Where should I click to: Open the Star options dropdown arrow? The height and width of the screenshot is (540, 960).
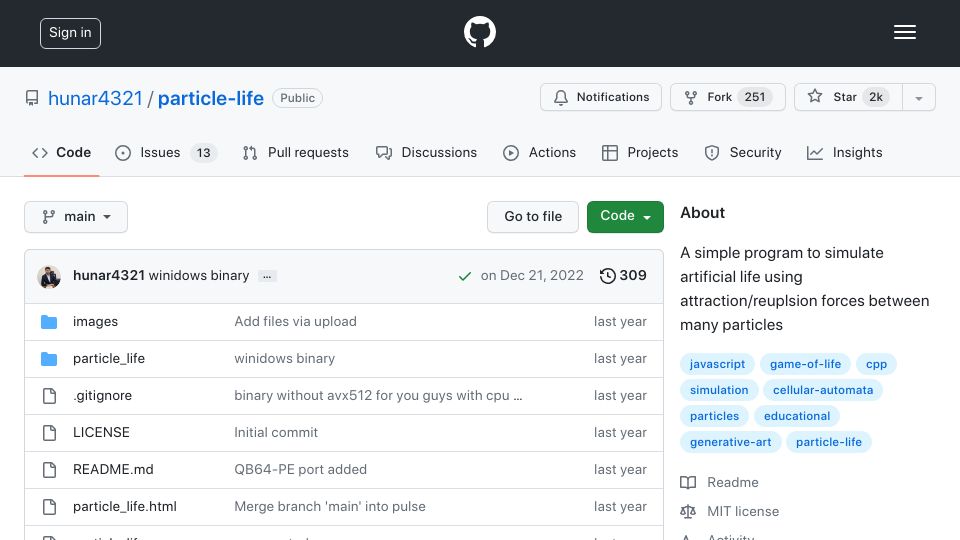tap(918, 97)
